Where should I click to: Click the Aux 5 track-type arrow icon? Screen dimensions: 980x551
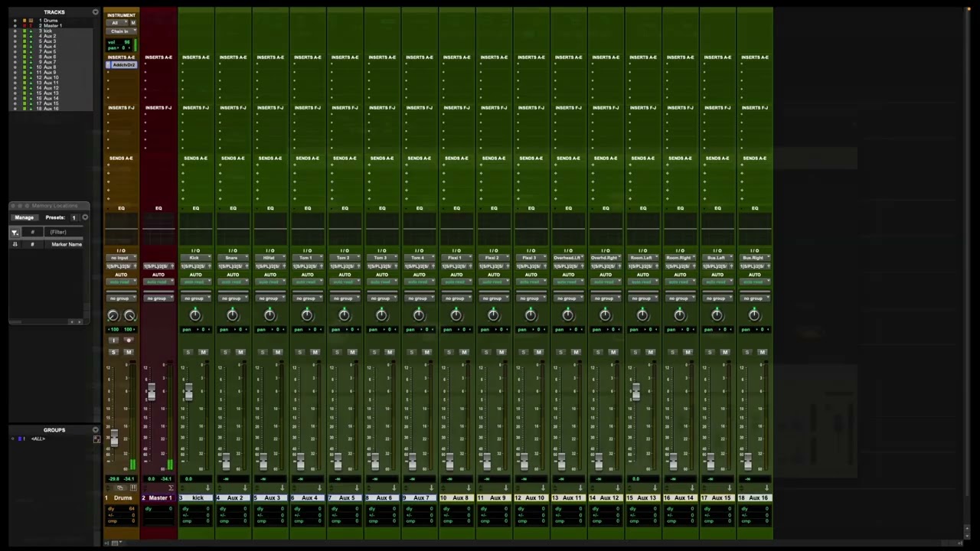click(x=357, y=487)
